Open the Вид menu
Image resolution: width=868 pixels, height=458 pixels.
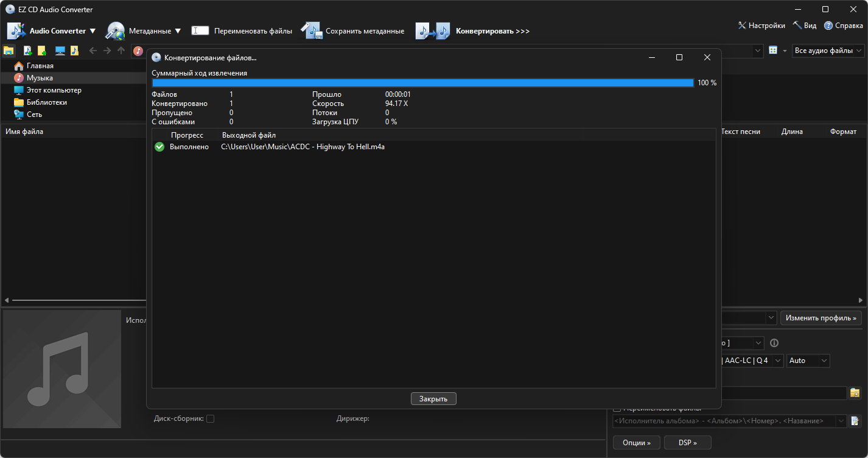[805, 26]
